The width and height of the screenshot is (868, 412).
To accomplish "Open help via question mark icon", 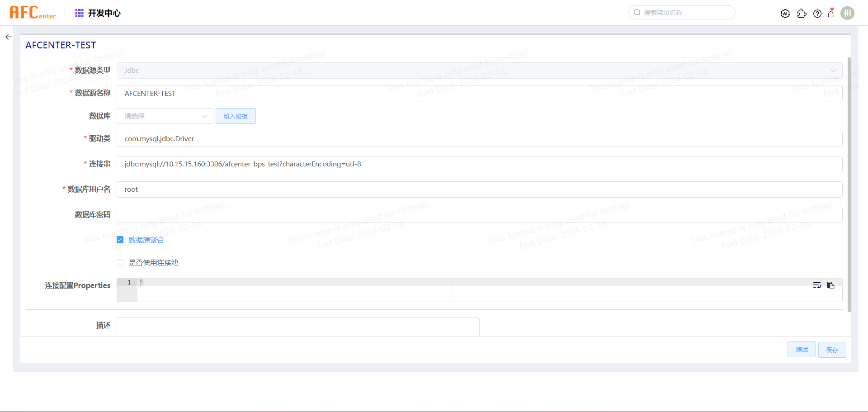I will pos(817,14).
